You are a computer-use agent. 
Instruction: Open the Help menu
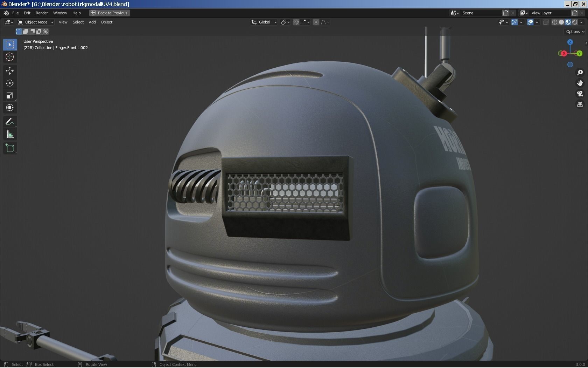click(76, 13)
